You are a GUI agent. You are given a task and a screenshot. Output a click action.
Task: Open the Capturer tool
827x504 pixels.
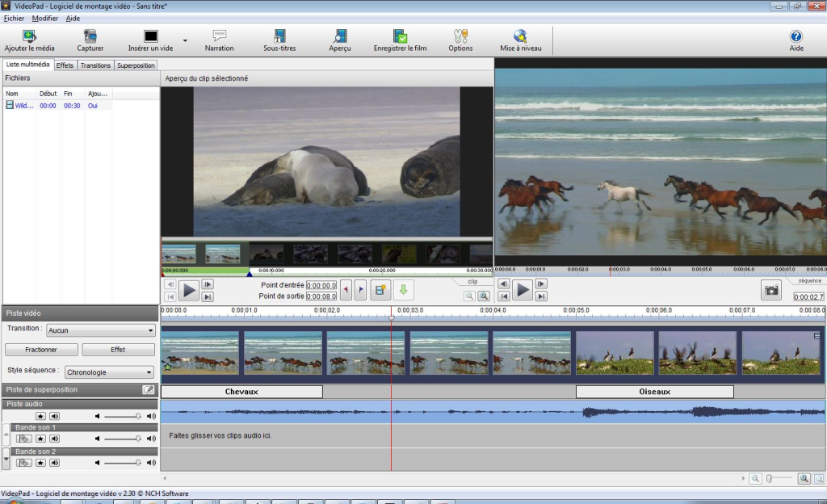pyautogui.click(x=90, y=36)
